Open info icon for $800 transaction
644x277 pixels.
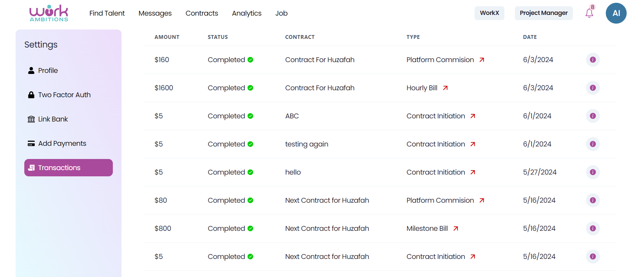click(593, 228)
